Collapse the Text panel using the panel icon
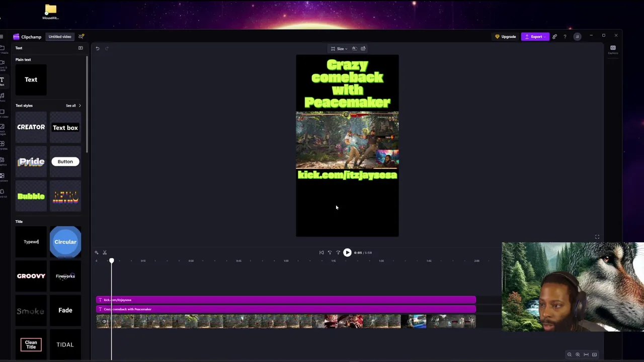644x362 pixels. pyautogui.click(x=80, y=48)
